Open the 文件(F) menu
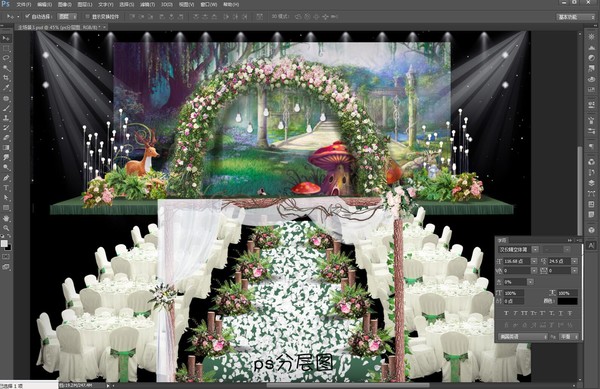The width and height of the screenshot is (600, 389). pyautogui.click(x=24, y=5)
